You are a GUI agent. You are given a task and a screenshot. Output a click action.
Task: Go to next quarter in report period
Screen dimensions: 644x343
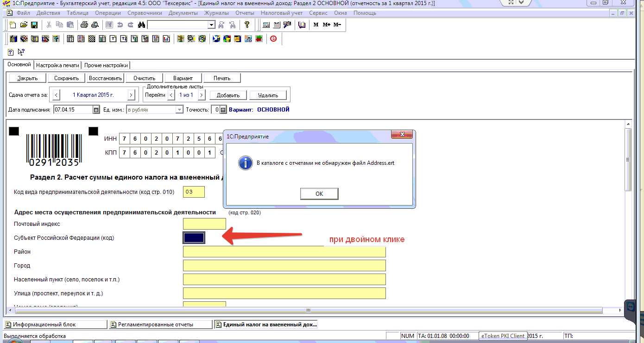point(131,95)
